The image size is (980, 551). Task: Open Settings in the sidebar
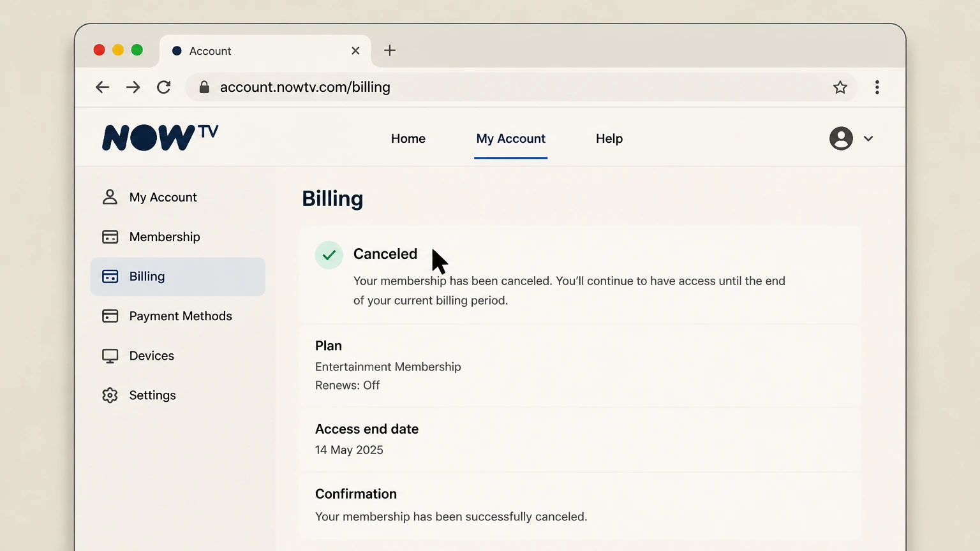[x=177, y=395]
